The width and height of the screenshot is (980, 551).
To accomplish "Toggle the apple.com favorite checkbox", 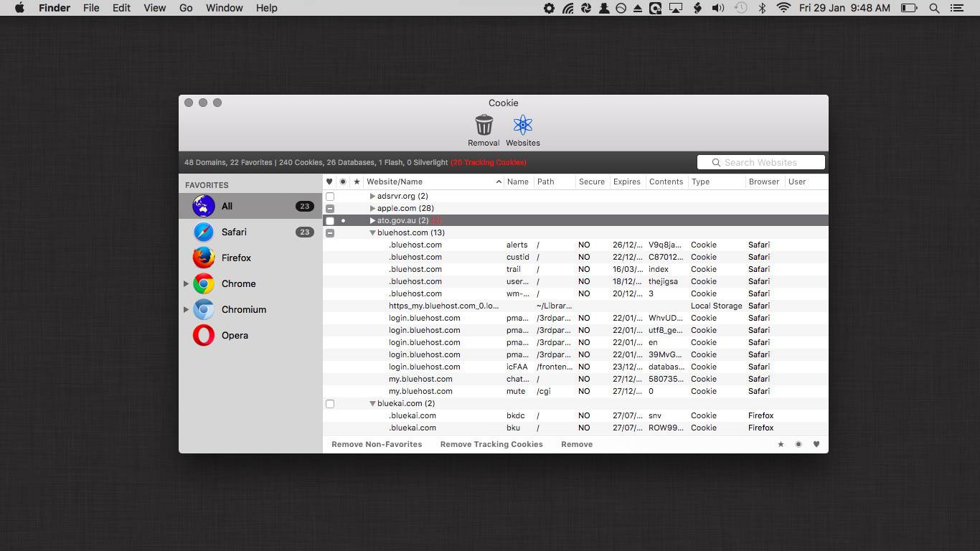I will point(330,208).
